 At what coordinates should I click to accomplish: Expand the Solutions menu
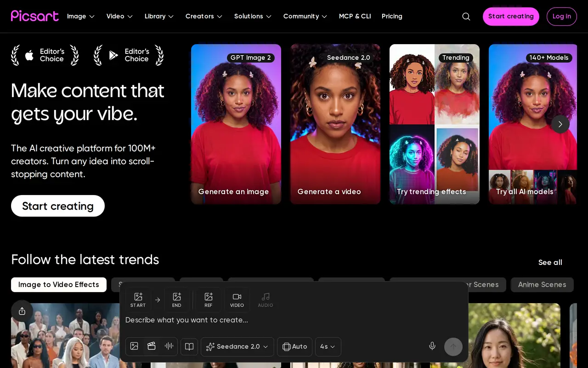click(253, 17)
